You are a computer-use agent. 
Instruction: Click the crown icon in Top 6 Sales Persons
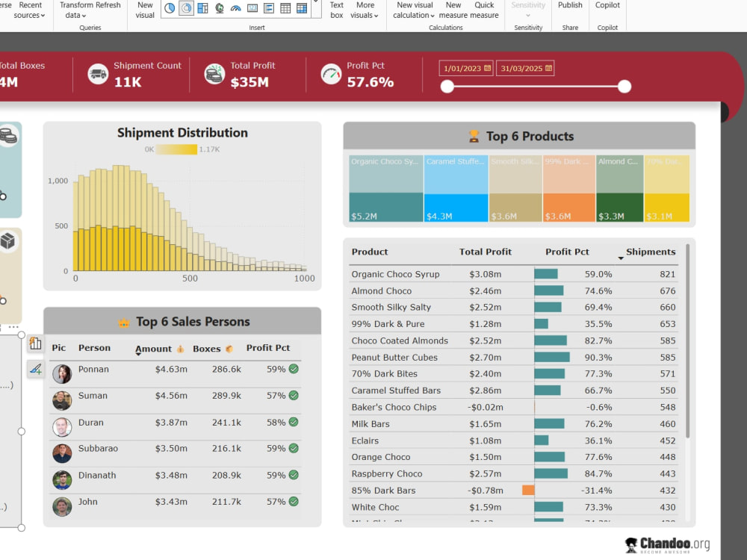[x=124, y=323]
